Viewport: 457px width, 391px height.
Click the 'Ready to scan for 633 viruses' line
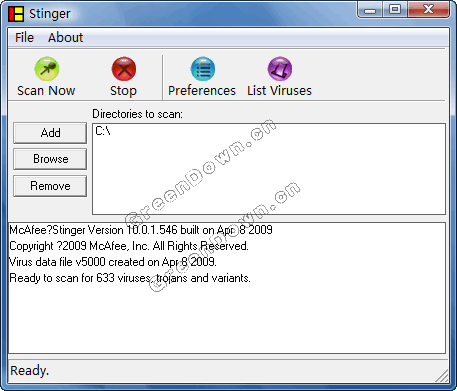coord(130,278)
